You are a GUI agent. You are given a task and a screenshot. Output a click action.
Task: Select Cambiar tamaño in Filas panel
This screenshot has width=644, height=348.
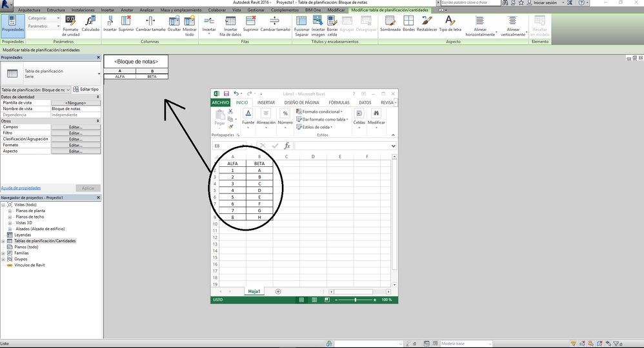[275, 24]
